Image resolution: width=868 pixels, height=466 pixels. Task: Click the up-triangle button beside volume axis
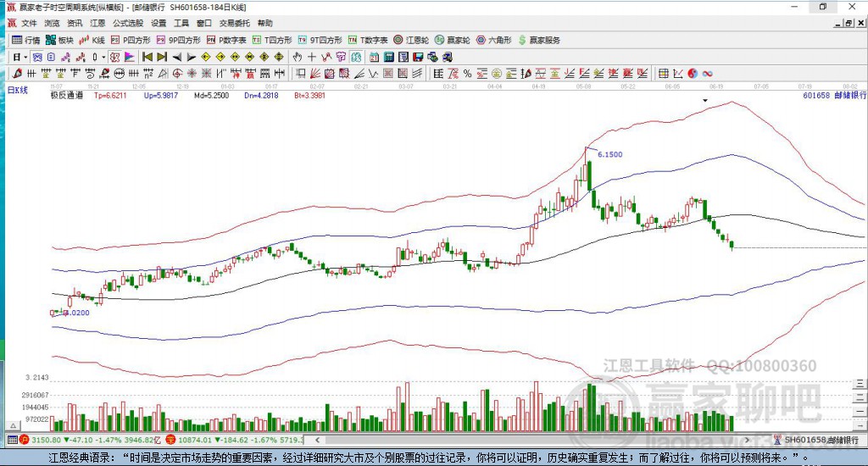13,426
